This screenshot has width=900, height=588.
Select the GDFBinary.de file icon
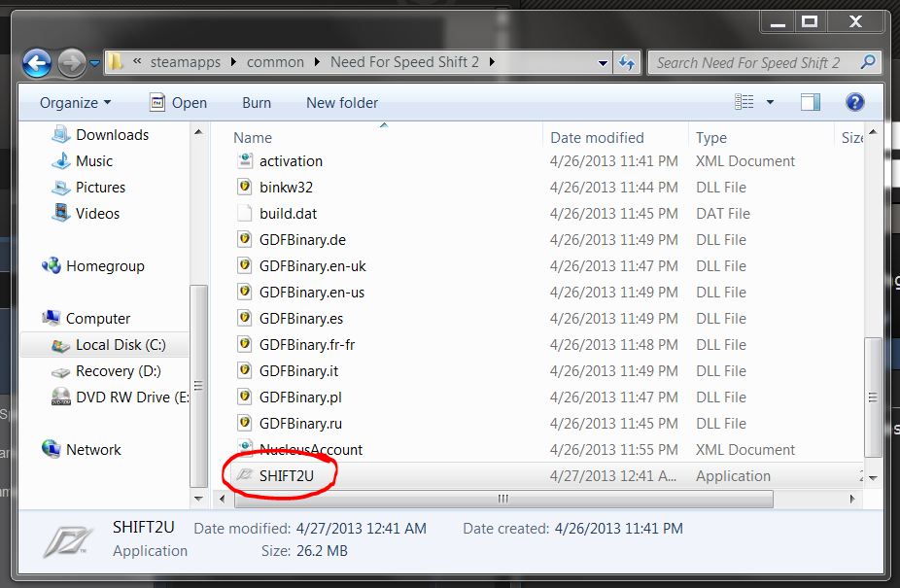[x=245, y=239]
